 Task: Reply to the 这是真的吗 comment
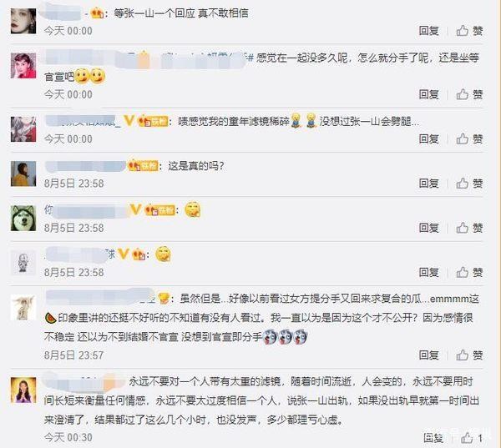pyautogui.click(x=429, y=184)
